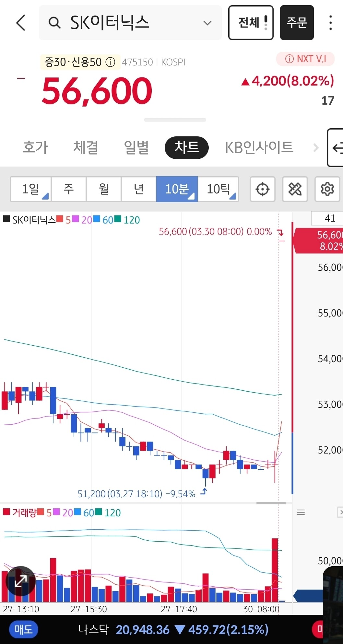Screen dimensions: 343x644
Task: Tap the 4,200(8.02%) change value
Action: coord(288,81)
